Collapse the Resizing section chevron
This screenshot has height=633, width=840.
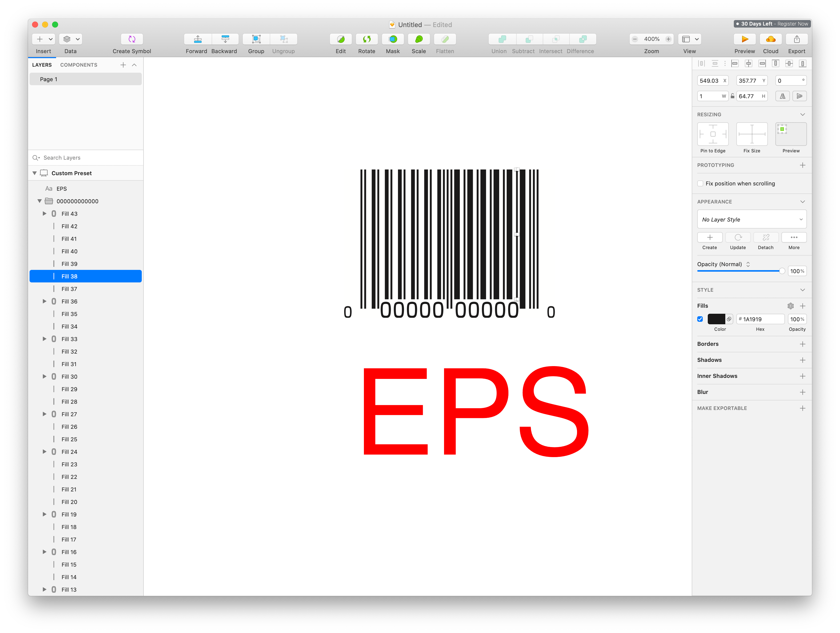(x=802, y=114)
